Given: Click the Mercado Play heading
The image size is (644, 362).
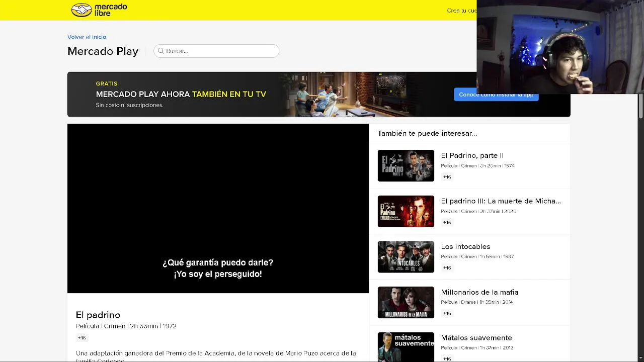Looking at the screenshot, I should click(x=103, y=51).
